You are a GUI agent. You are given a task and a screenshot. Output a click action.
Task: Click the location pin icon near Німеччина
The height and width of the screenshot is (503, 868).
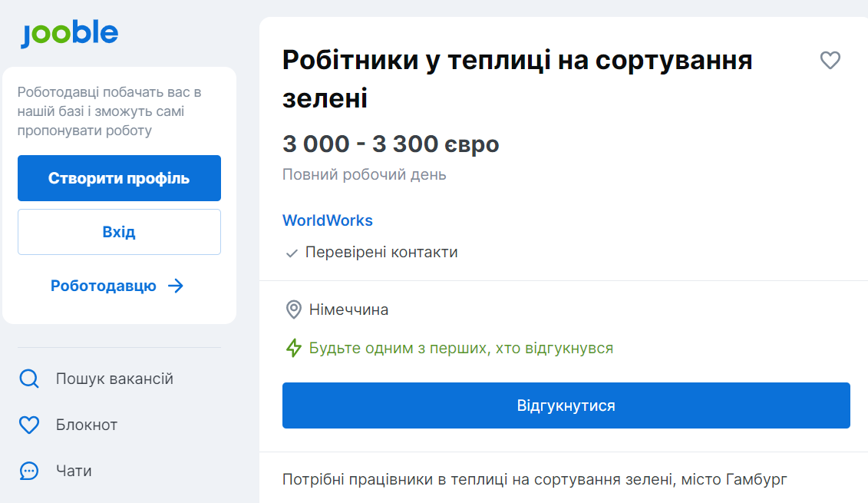coord(292,309)
